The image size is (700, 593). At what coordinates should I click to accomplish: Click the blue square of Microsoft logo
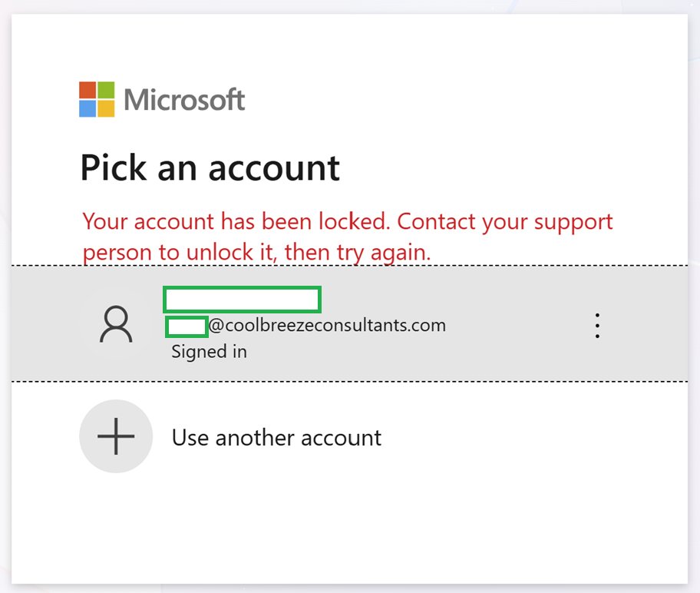87,108
